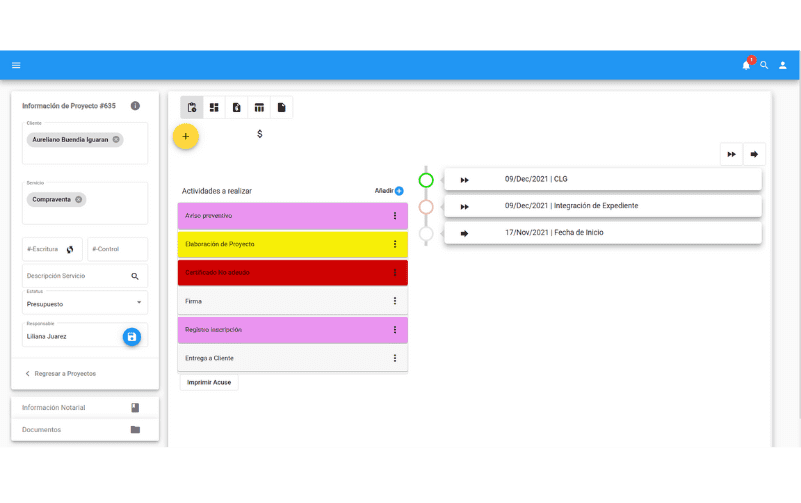Viewport: 801px width, 503px height.
Task: Open options menu for Aviso preventivo
Action: [x=394, y=216]
